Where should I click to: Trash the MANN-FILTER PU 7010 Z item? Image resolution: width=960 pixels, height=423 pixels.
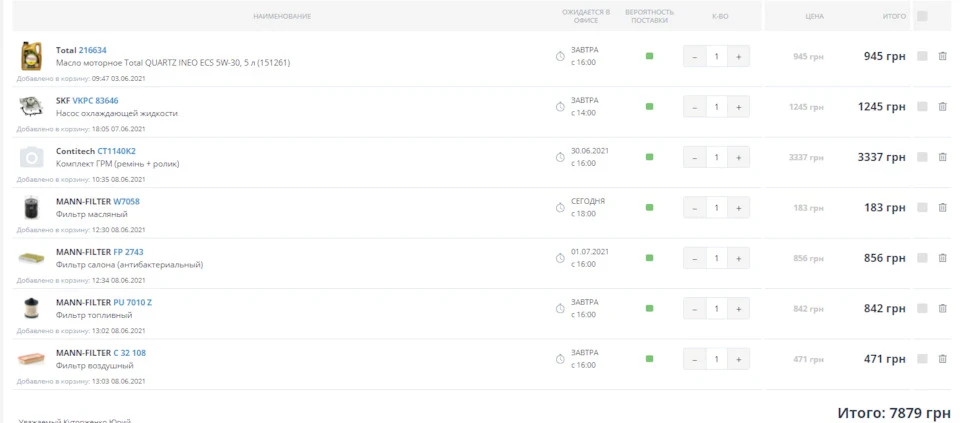(942, 309)
